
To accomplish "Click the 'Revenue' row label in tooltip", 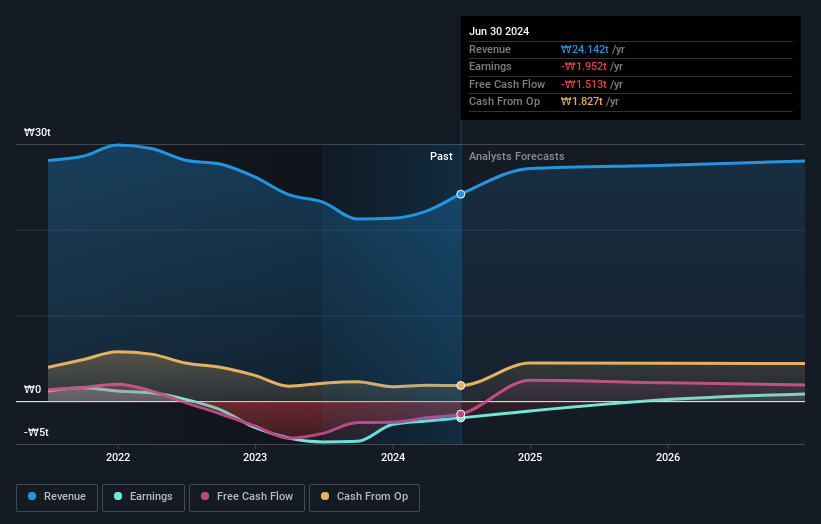I will pyautogui.click(x=490, y=49).
